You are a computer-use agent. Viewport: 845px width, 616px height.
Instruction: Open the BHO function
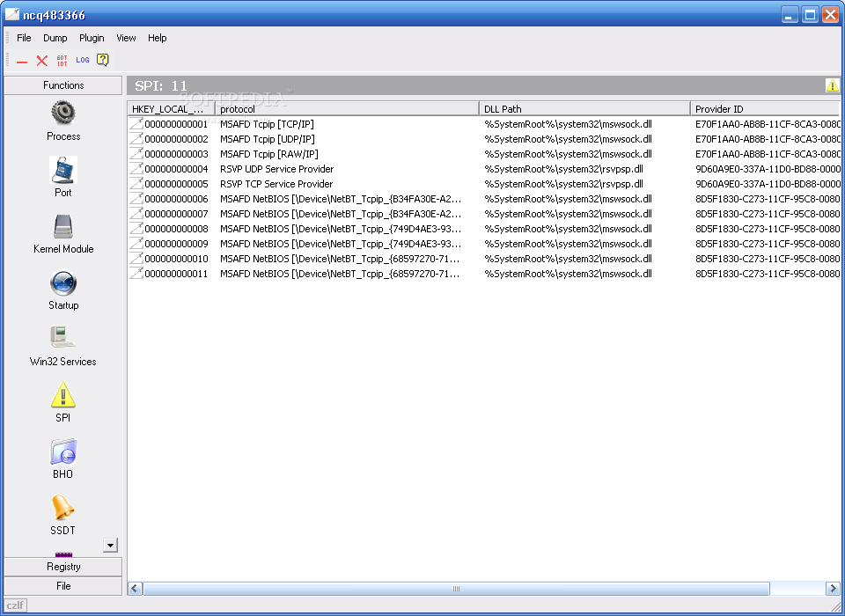pyautogui.click(x=63, y=459)
